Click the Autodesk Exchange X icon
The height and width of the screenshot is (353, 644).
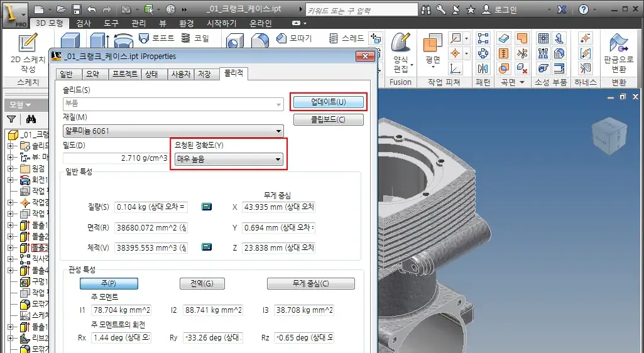(x=562, y=9)
